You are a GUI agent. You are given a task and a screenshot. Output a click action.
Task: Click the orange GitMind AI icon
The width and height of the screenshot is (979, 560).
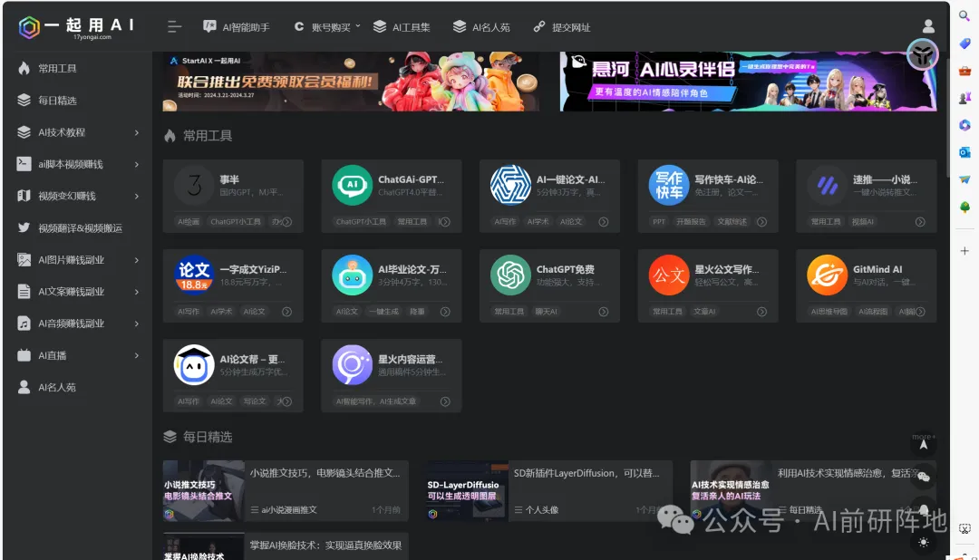click(826, 276)
